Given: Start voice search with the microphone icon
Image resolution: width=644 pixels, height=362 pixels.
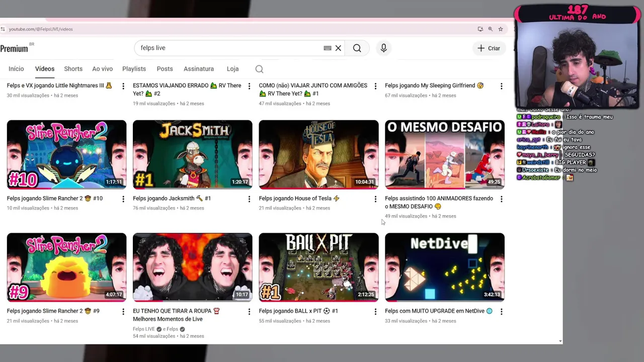Looking at the screenshot, I should (x=383, y=48).
